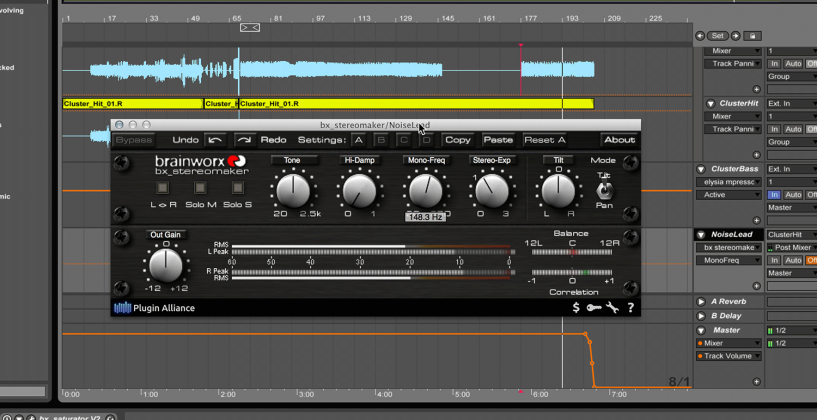Screen dimensions: 817x420
Task: Click the brainworx red logo
Action: pos(237,161)
